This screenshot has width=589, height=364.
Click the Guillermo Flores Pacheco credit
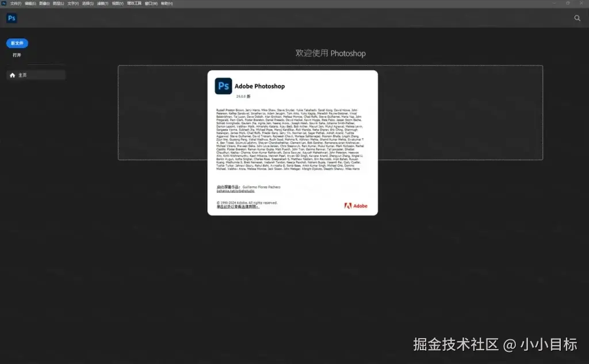262,187
